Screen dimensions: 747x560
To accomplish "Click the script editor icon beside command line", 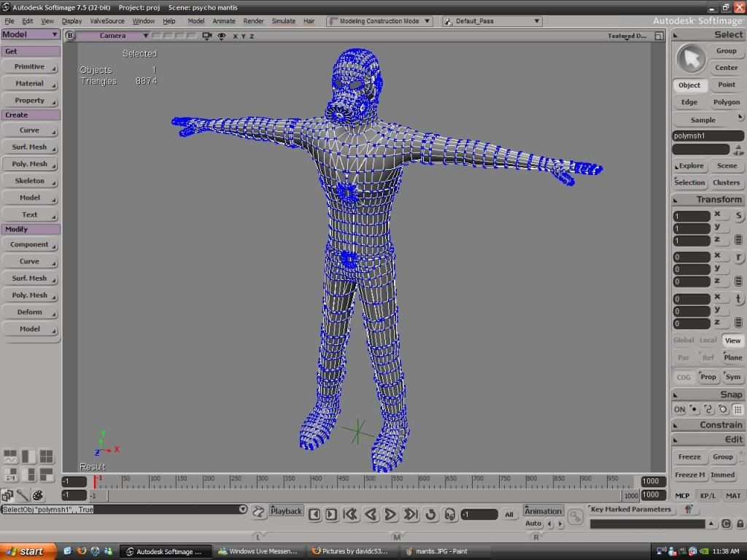I will [x=259, y=511].
